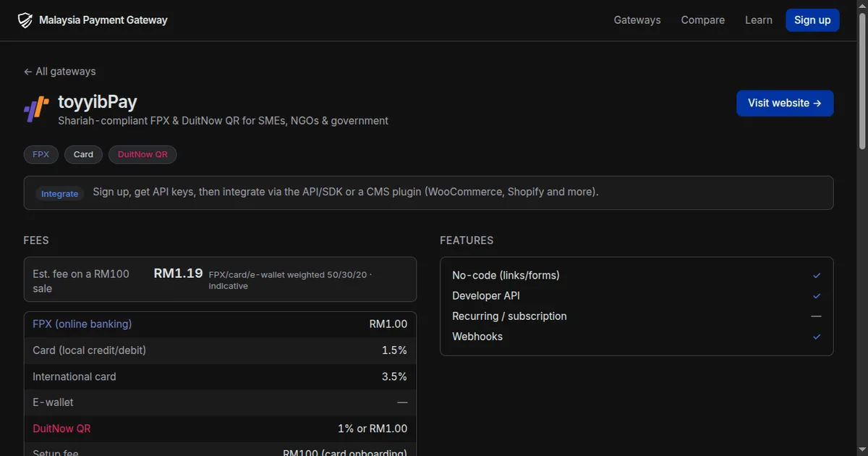Screen dimensions: 868x456
Task: Open the Gateways nav item
Action: 637,20
